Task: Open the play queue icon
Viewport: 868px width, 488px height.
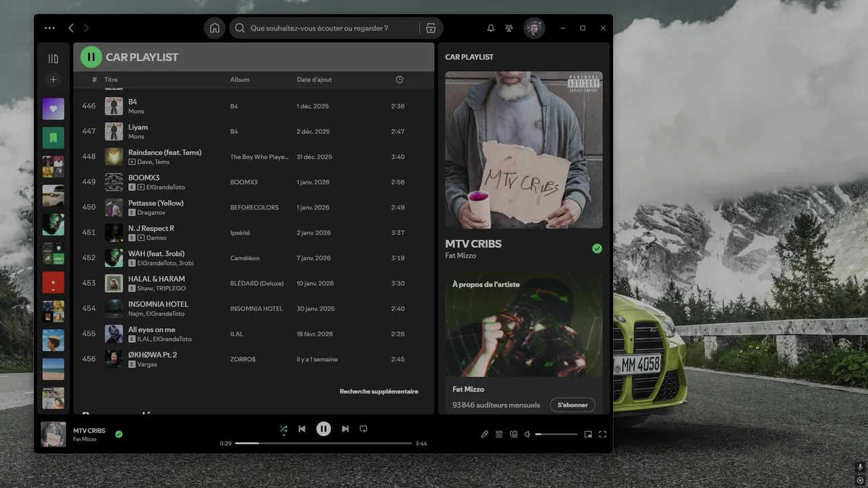Action: [x=499, y=434]
